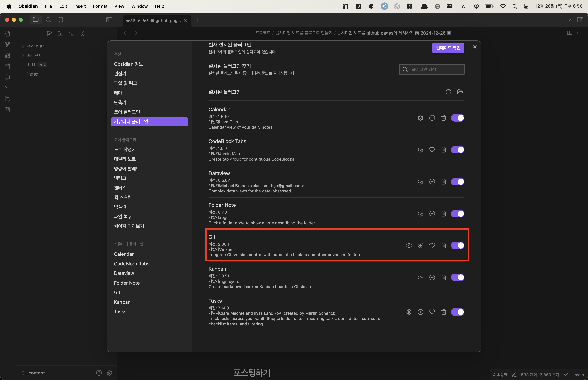Focus the 플러그인 검색 input field
588x380 pixels.
432,69
